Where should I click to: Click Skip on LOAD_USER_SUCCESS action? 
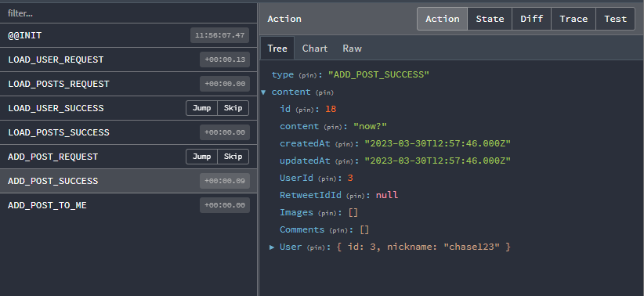tap(233, 108)
